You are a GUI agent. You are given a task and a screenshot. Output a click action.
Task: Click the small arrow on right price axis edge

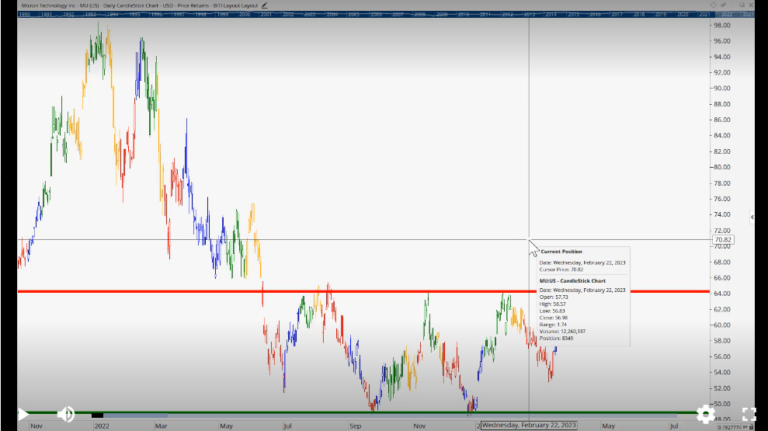(x=752, y=216)
